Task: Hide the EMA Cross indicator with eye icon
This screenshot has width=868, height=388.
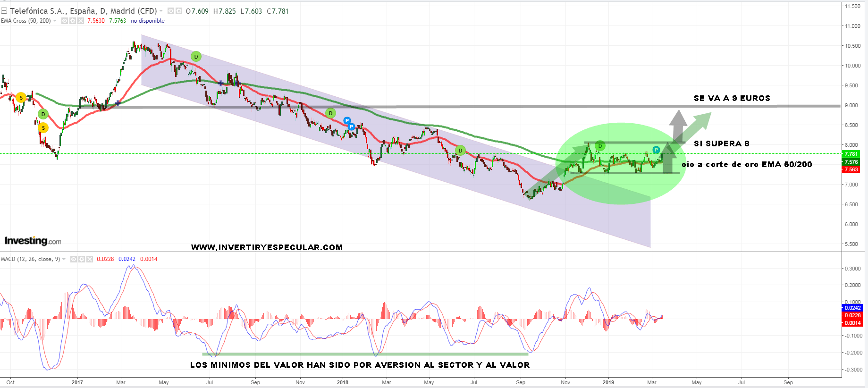Action: point(65,21)
